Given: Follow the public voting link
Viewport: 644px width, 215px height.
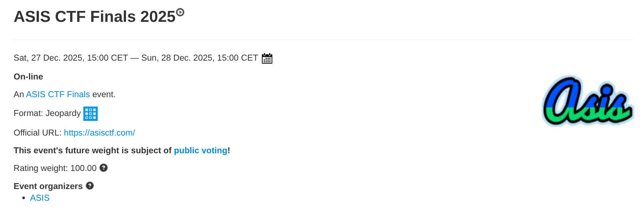Looking at the screenshot, I should coord(200,150).
